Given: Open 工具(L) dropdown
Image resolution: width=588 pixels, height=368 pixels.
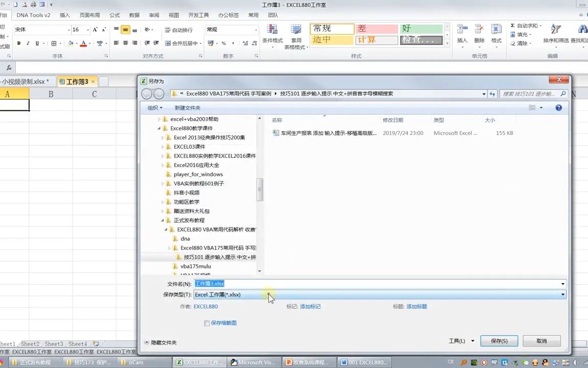Looking at the screenshot, I should (461, 341).
